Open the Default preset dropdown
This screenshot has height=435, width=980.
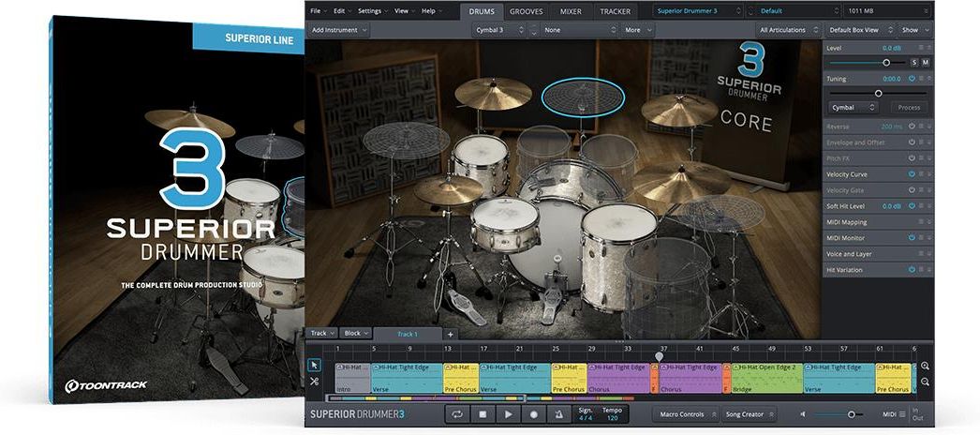coord(794,11)
